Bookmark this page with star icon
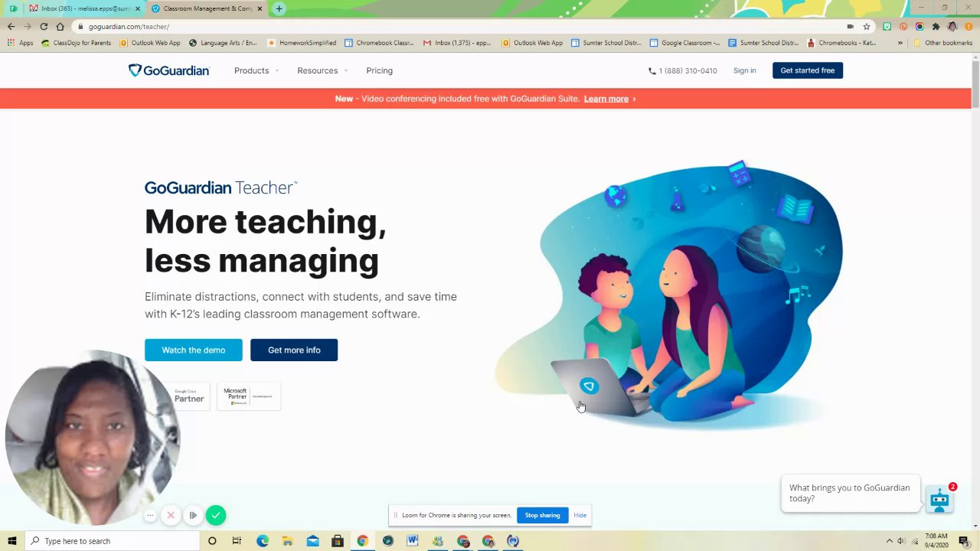The width and height of the screenshot is (980, 551). pos(866,26)
